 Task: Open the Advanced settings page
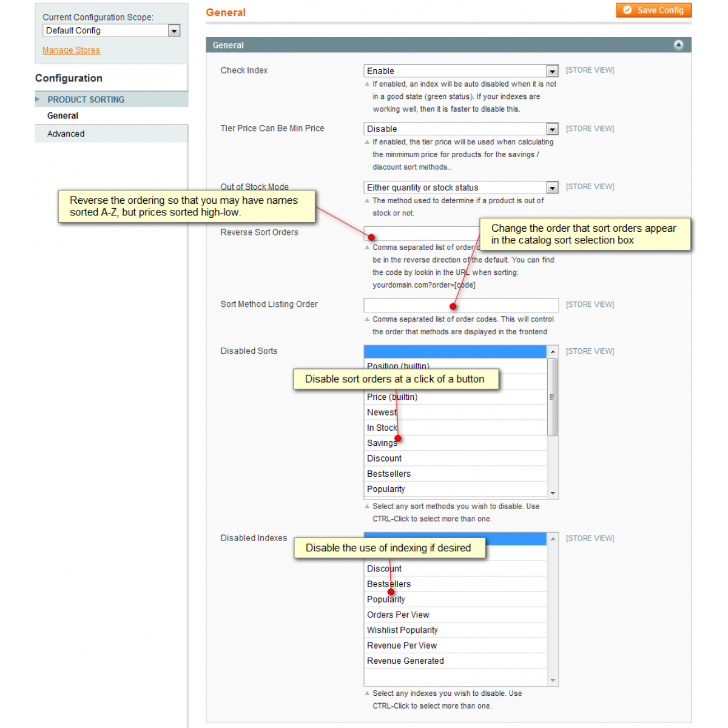[66, 133]
